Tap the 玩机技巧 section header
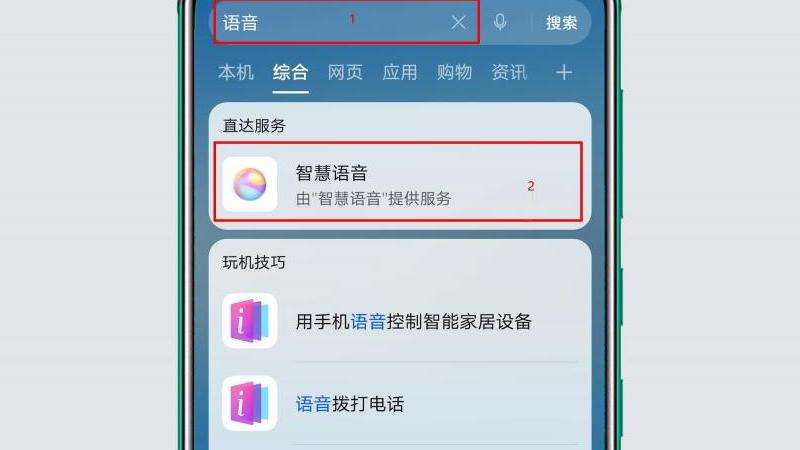 pyautogui.click(x=254, y=262)
